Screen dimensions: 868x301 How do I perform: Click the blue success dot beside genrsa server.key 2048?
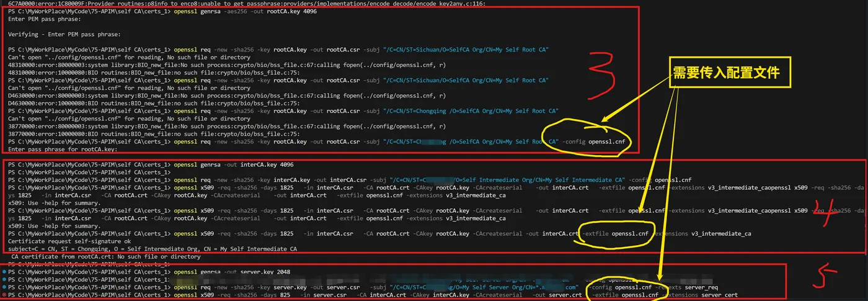pyautogui.click(x=5, y=272)
